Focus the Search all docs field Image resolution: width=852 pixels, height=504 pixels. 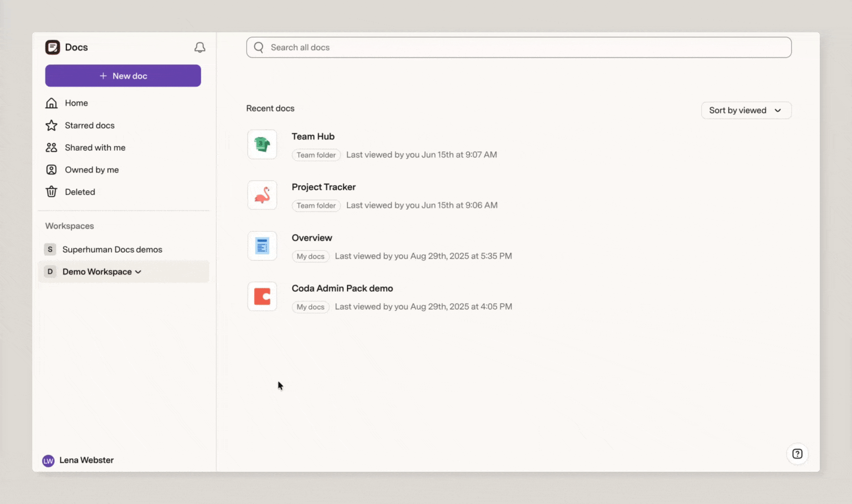(x=519, y=48)
